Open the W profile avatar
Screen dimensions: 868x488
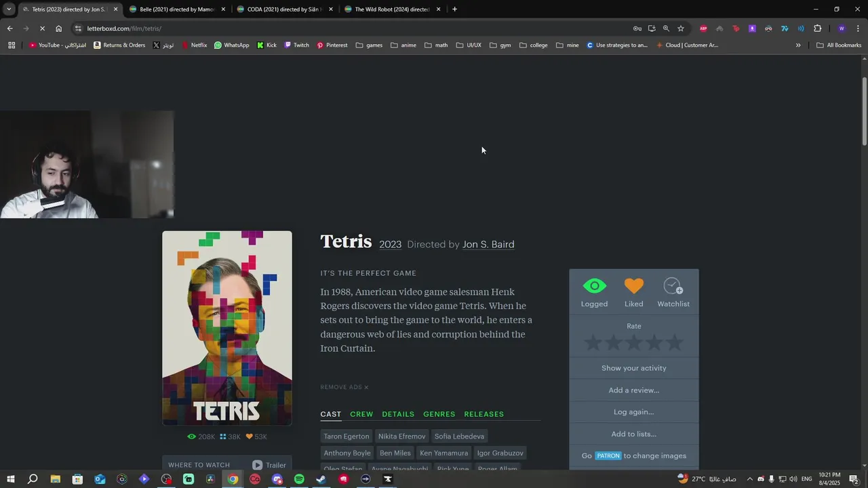pyautogui.click(x=842, y=28)
